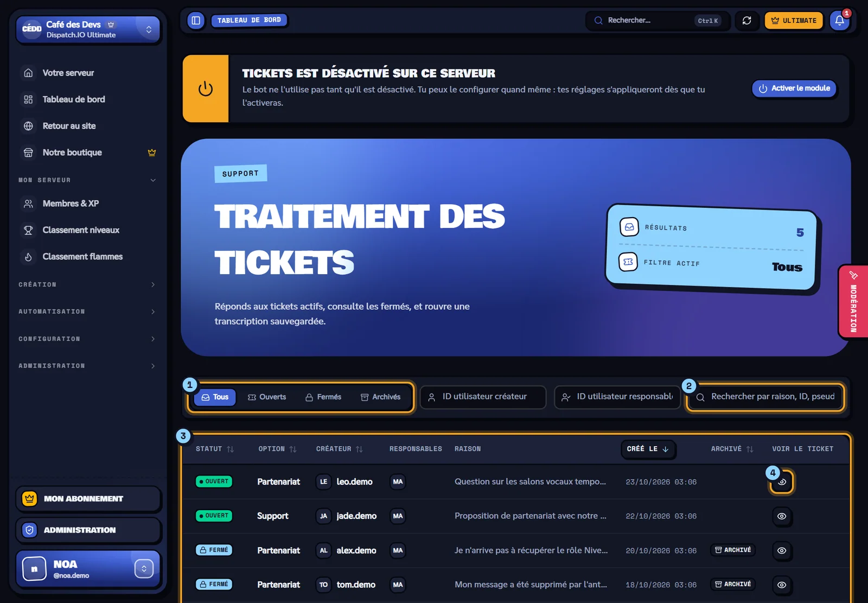View leo.demo ticket eye icon
Image resolution: width=868 pixels, height=603 pixels.
tap(782, 482)
